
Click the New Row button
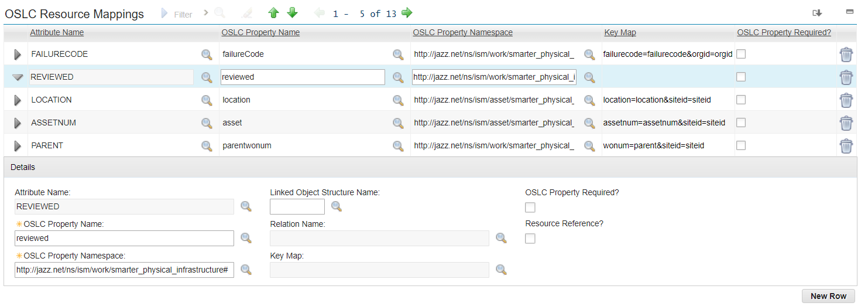pyautogui.click(x=828, y=296)
